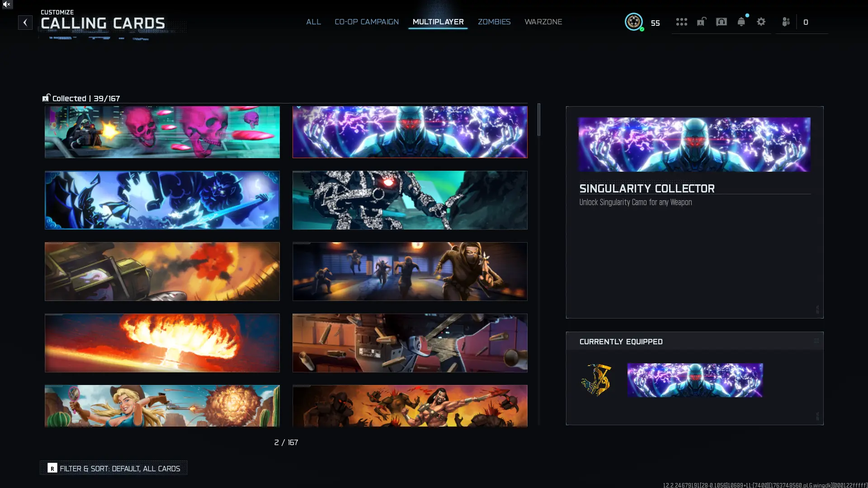Screen dimensions: 868x488
Task: Select the pink skulls calling card
Action: (x=162, y=132)
